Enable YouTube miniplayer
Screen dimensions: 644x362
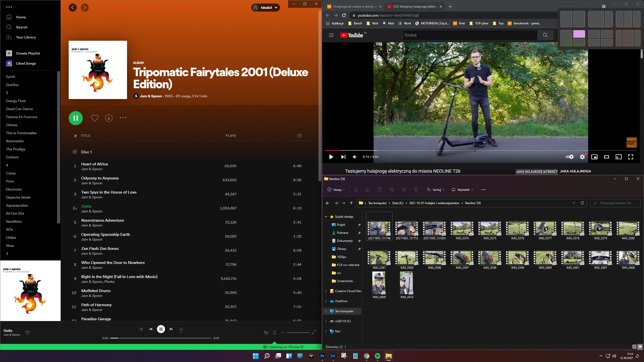pos(594,157)
